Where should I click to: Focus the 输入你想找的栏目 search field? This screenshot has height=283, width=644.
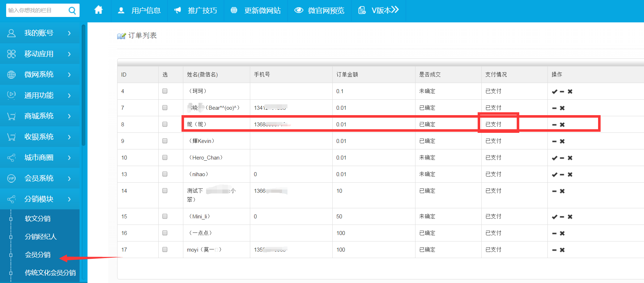[36, 10]
